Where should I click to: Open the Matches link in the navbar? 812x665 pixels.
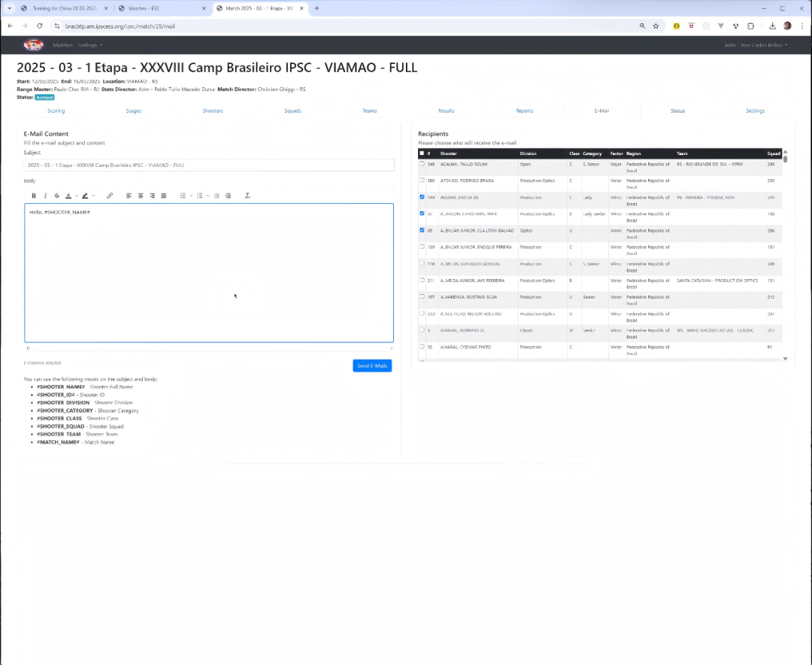(62, 45)
